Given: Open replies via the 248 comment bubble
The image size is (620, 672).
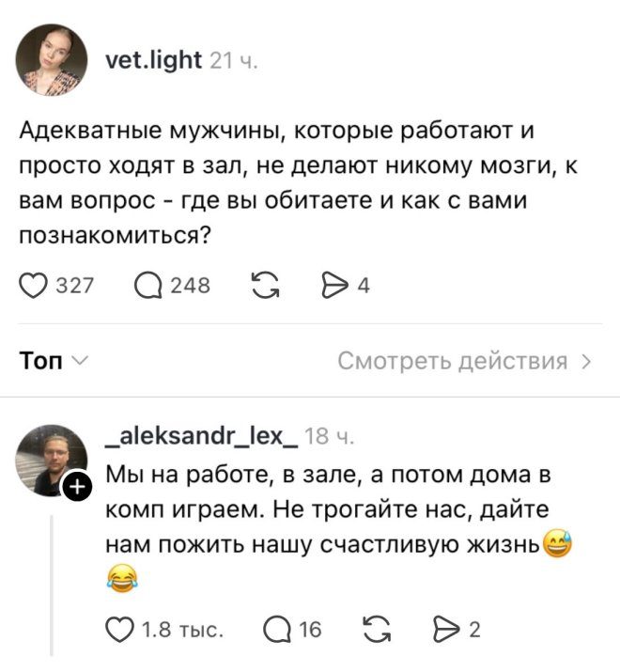Looking at the screenshot, I should click(148, 286).
